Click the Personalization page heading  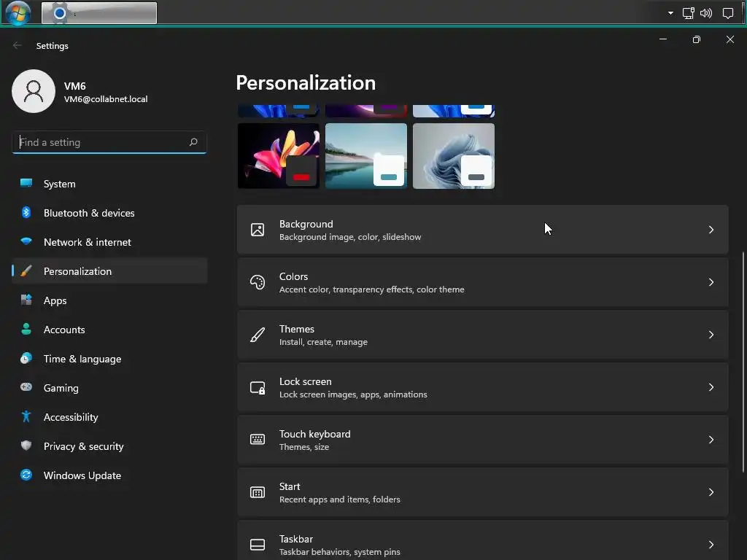tap(306, 83)
